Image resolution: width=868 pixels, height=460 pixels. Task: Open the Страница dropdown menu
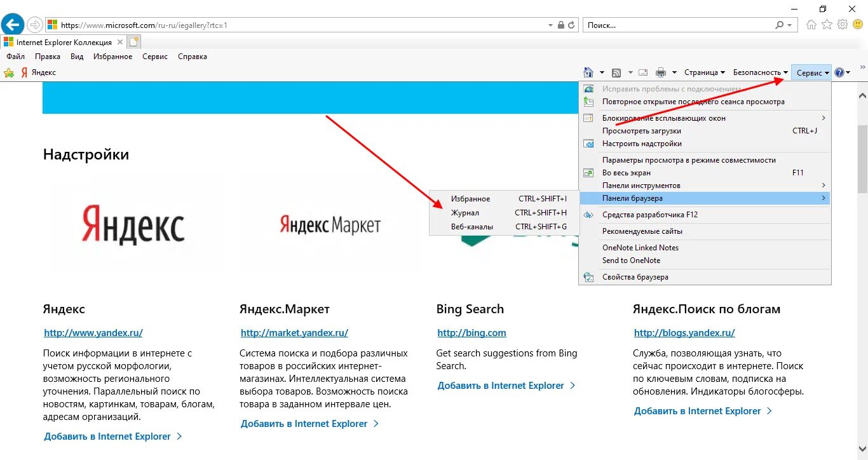pos(704,72)
